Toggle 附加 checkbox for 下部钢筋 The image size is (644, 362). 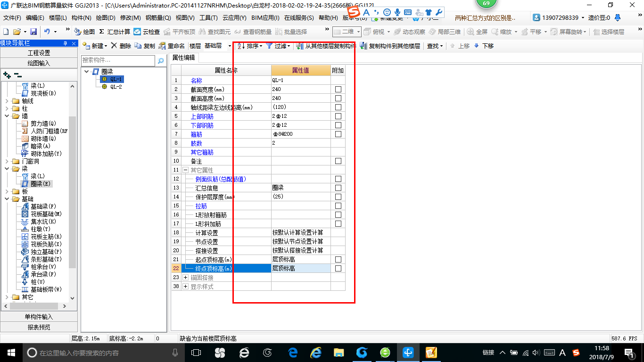point(338,125)
